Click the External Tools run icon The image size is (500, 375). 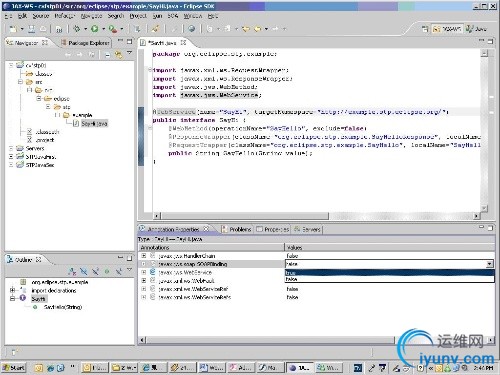tap(113, 29)
